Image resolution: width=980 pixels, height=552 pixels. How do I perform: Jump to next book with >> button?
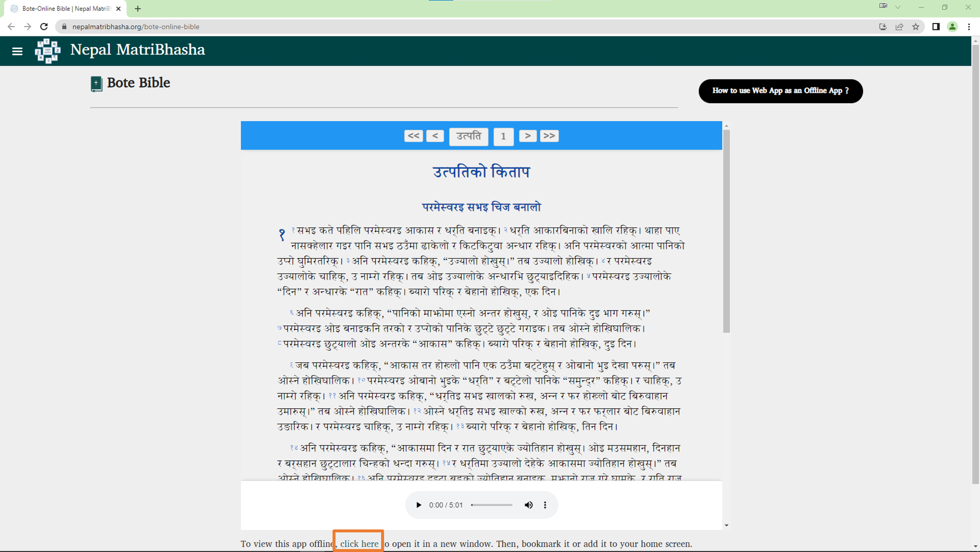click(x=549, y=136)
